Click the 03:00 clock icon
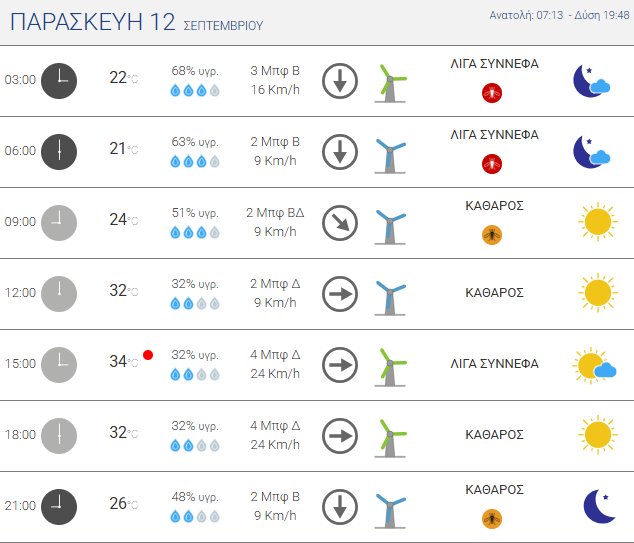This screenshot has height=543, width=634. point(59,80)
